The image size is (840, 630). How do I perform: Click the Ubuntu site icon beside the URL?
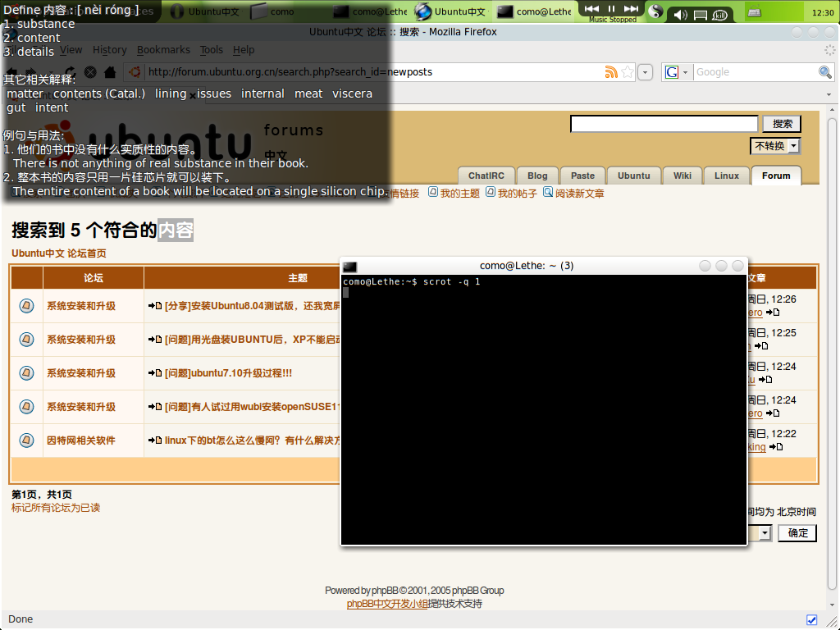[x=135, y=72]
